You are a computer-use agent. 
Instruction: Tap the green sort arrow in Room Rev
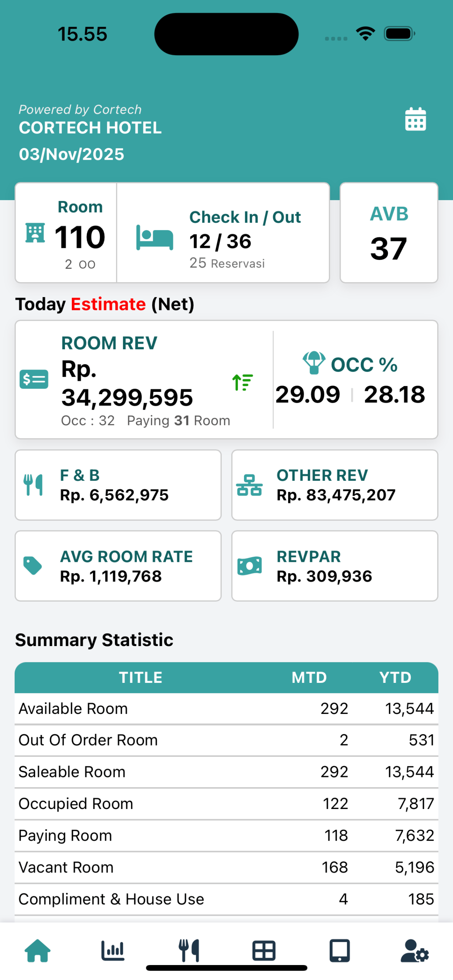(x=243, y=382)
